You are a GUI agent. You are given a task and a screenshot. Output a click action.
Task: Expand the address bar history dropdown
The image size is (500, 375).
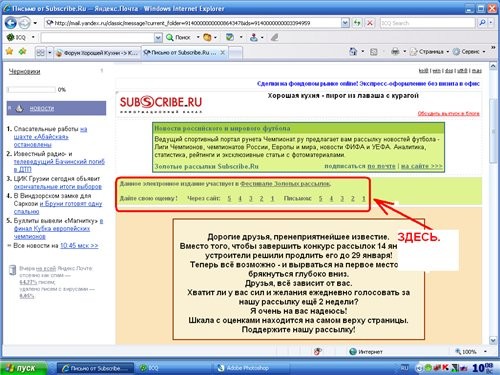(345, 23)
